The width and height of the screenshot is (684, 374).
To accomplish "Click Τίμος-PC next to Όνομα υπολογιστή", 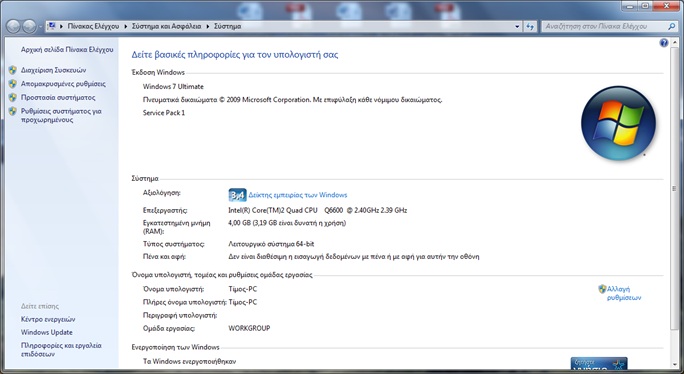I will [x=243, y=289].
